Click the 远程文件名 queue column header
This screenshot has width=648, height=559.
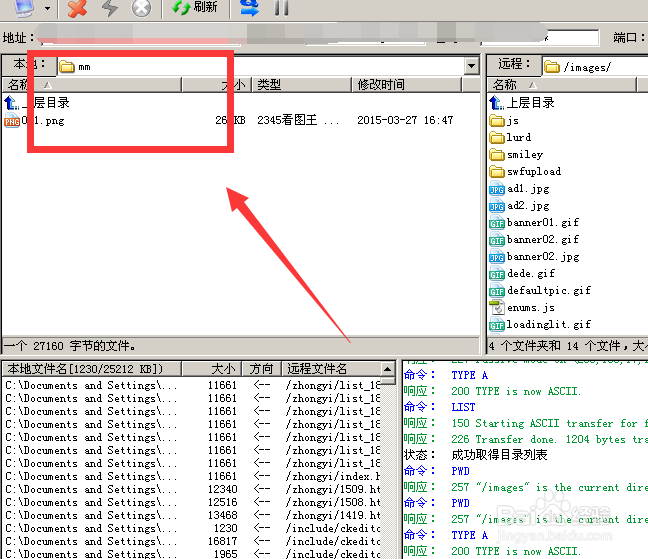(331, 368)
